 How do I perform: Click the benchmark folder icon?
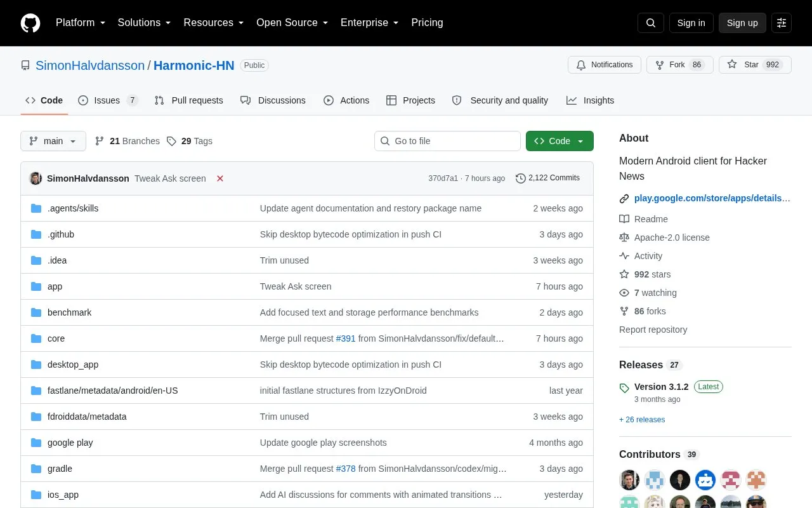point(36,312)
